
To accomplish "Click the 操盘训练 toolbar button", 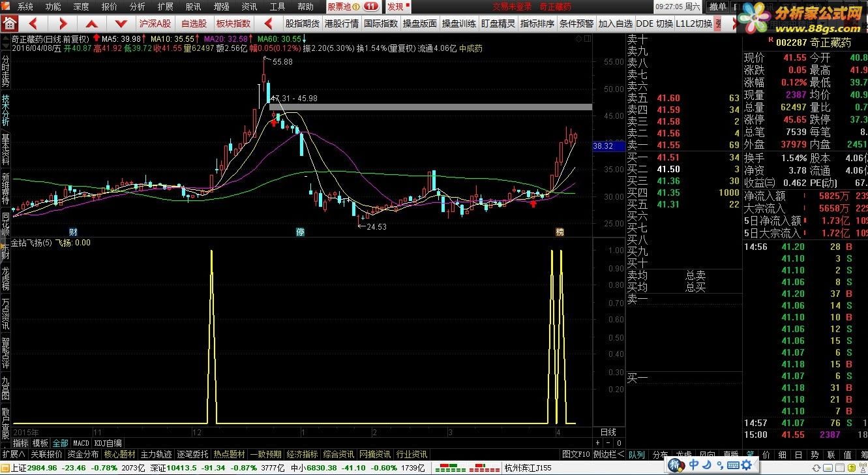I will 459,23.
